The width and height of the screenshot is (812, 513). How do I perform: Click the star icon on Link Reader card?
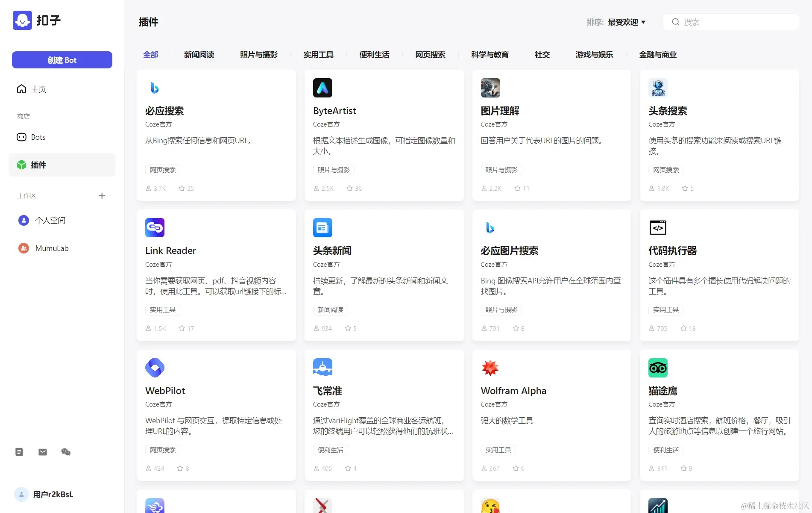(182, 328)
